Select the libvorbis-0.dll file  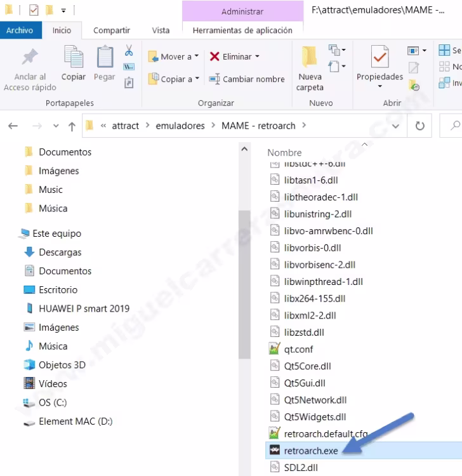[313, 248]
